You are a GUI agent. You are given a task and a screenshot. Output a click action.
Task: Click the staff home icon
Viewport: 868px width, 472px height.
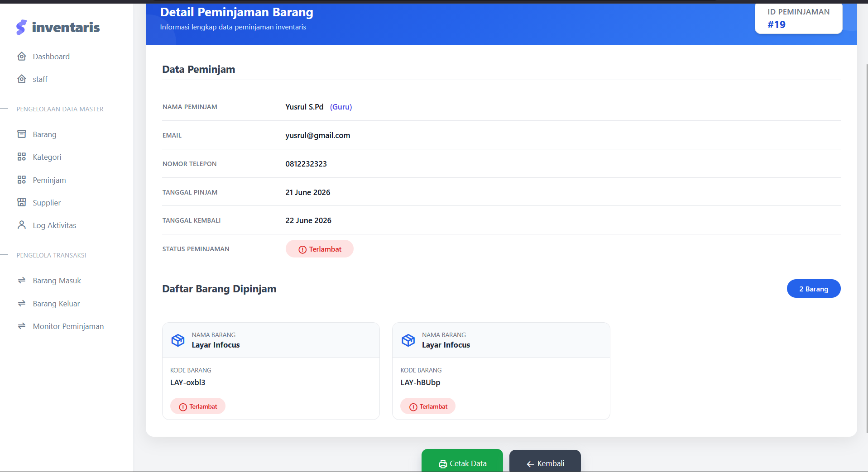pyautogui.click(x=22, y=79)
